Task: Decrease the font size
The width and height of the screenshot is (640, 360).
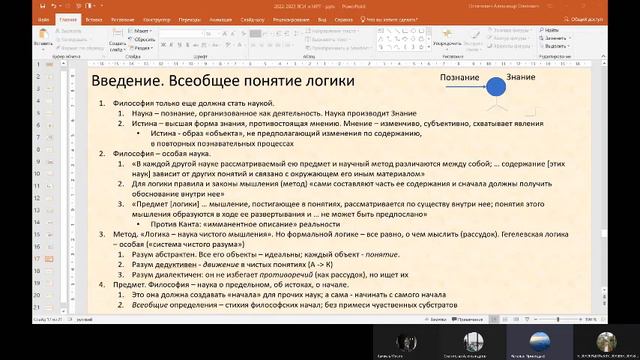Action: pos(233,34)
